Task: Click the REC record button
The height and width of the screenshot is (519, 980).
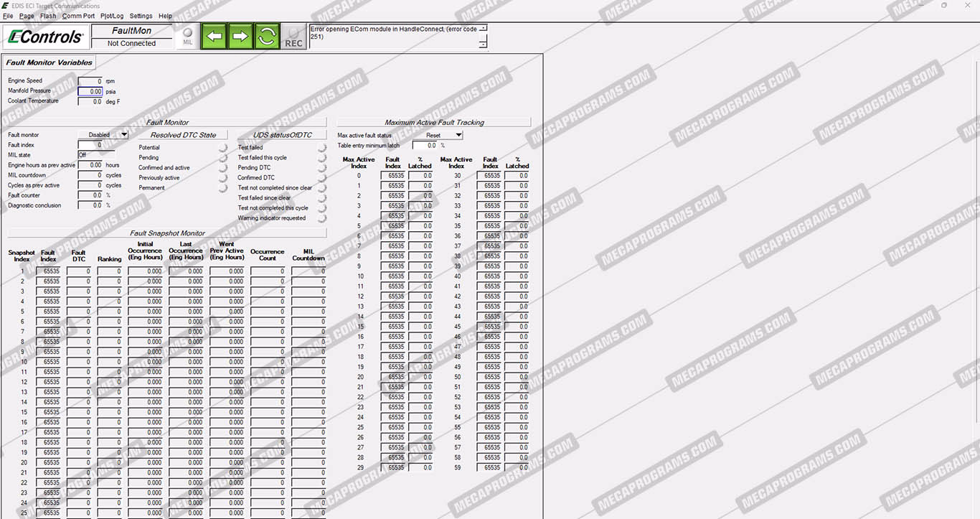Action: (x=293, y=37)
